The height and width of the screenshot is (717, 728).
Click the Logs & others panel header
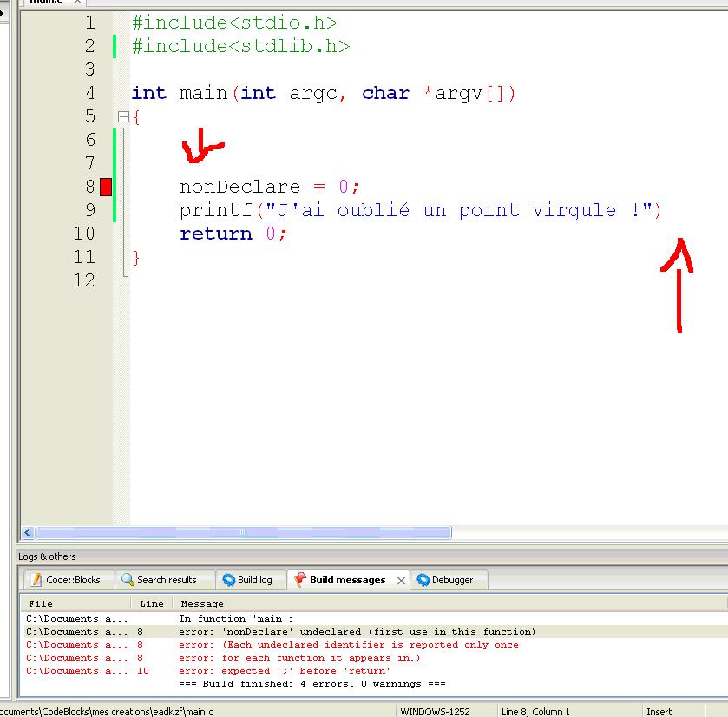(x=52, y=556)
